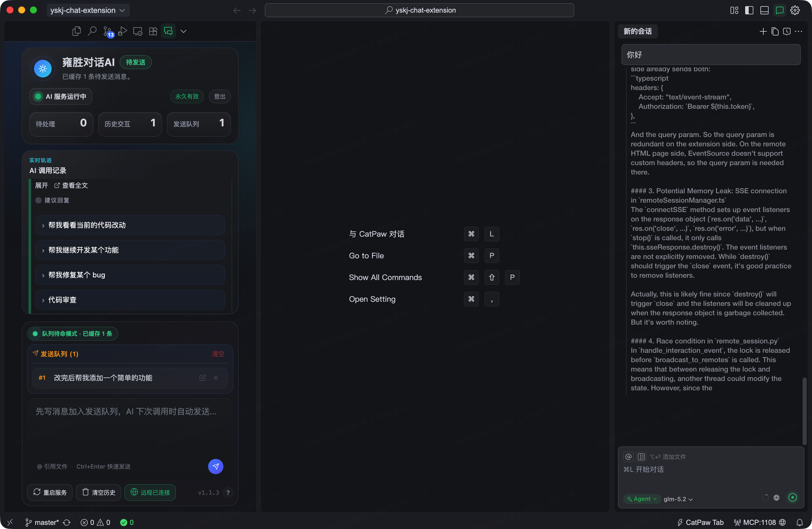Expand the 帮我继续开发某个功能 suggestion

tap(130, 250)
